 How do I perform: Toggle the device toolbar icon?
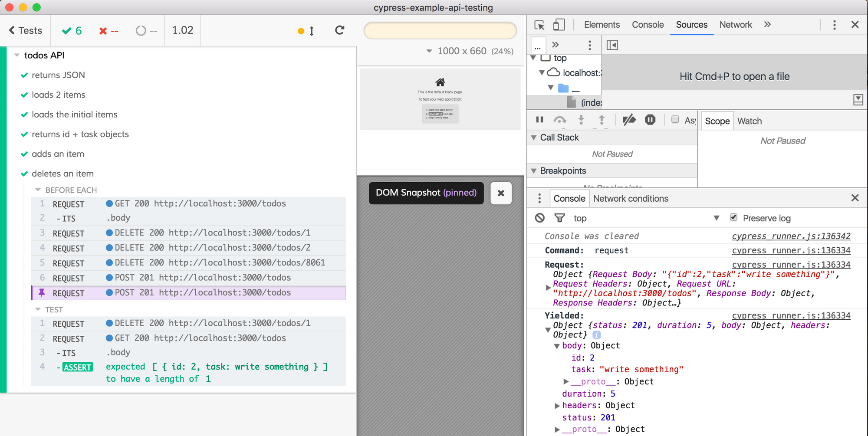click(559, 25)
